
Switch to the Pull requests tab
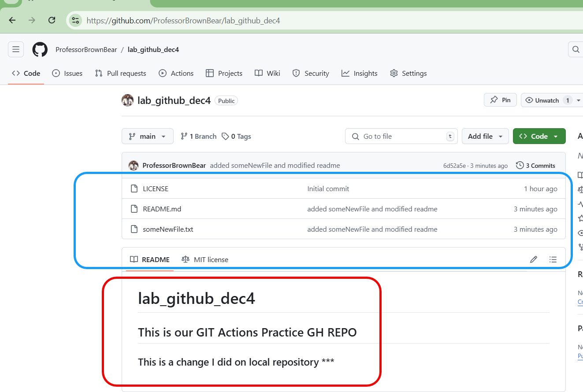[121, 74]
